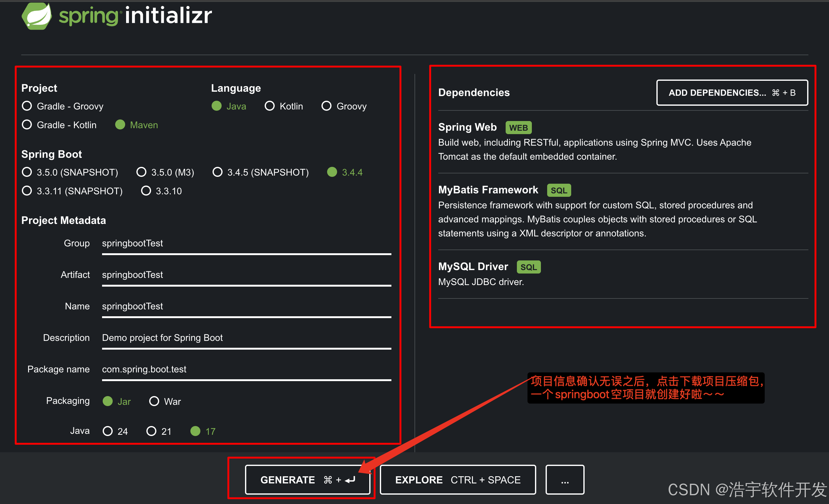829x504 pixels.
Task: Select Spring Boot version 3.3.10
Action: (x=146, y=191)
